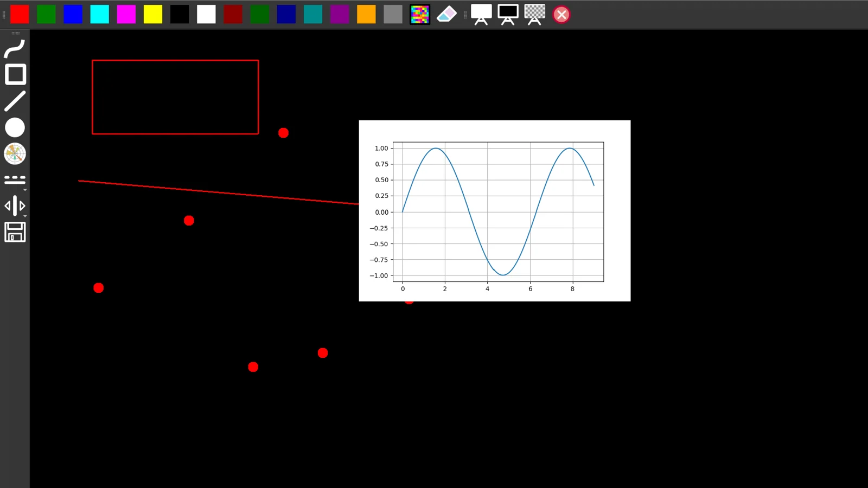
Task: Open the line width dropdown
Action: (15, 206)
